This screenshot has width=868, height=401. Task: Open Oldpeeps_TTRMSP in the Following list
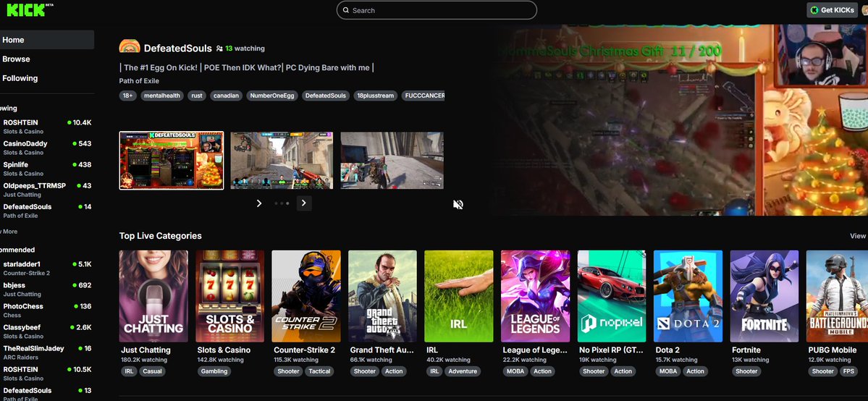pos(46,190)
